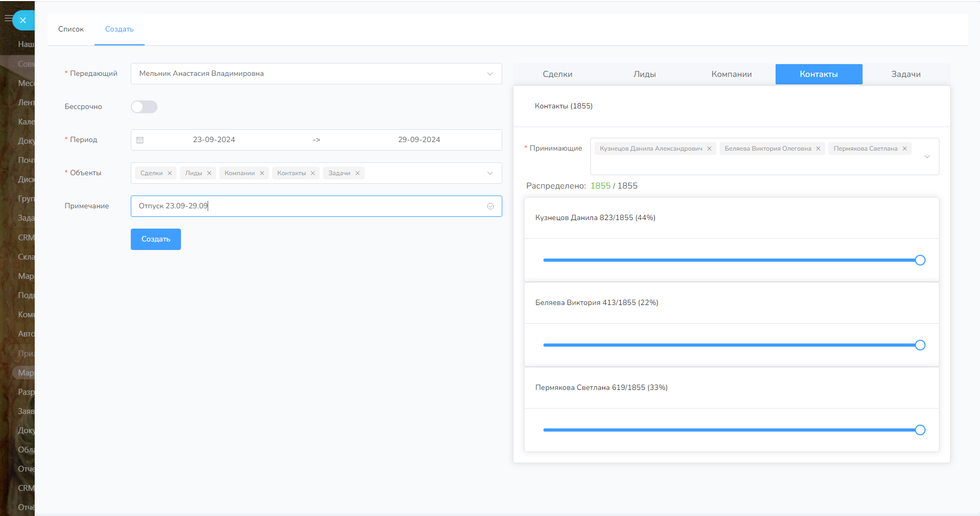The image size is (980, 516).
Task: Remove the Задачи tag from Объекты
Action: click(358, 173)
